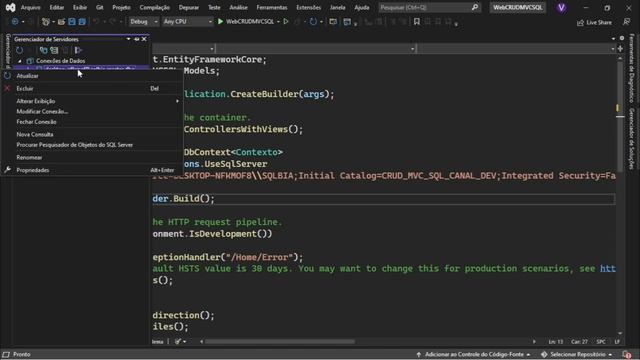
Task: Click the connect to server icon
Action: (x=54, y=50)
